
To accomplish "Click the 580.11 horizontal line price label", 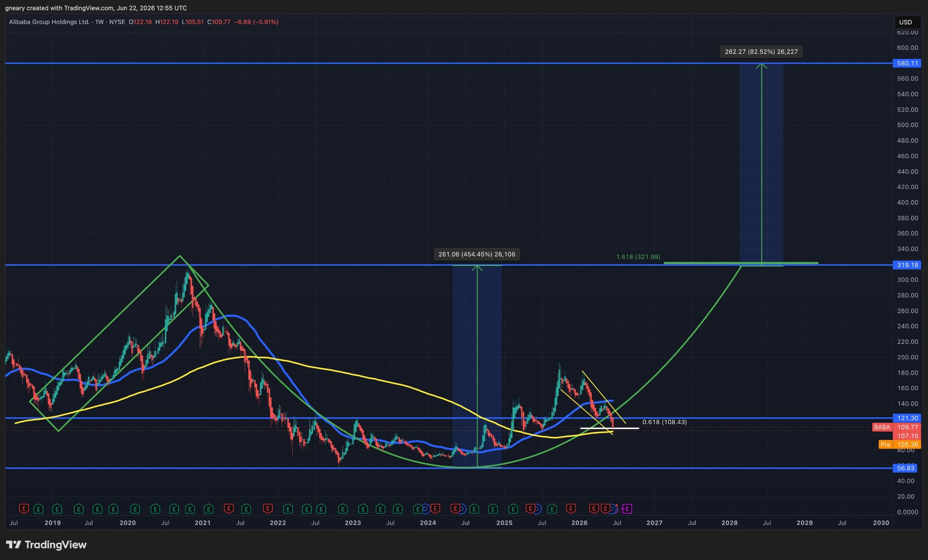I will (908, 63).
